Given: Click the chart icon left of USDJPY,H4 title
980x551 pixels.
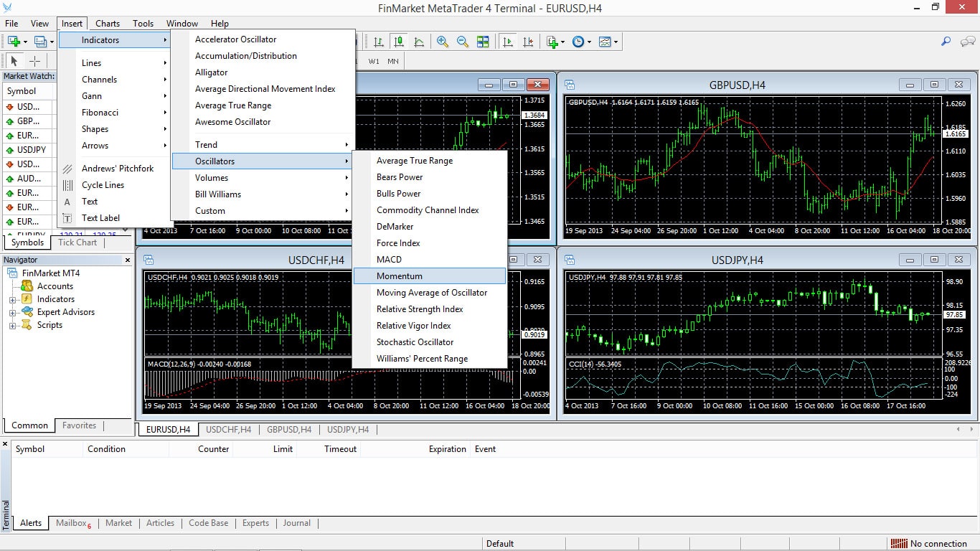Looking at the screenshot, I should click(570, 260).
